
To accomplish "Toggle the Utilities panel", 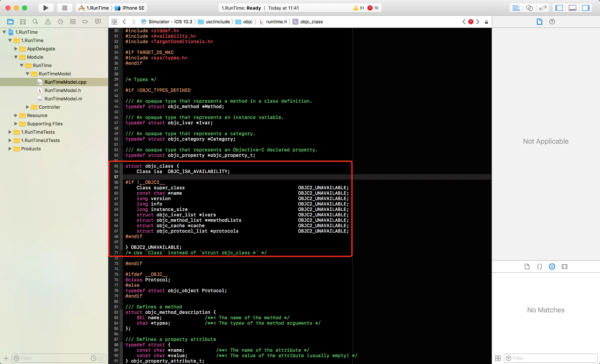I will tap(586, 8).
